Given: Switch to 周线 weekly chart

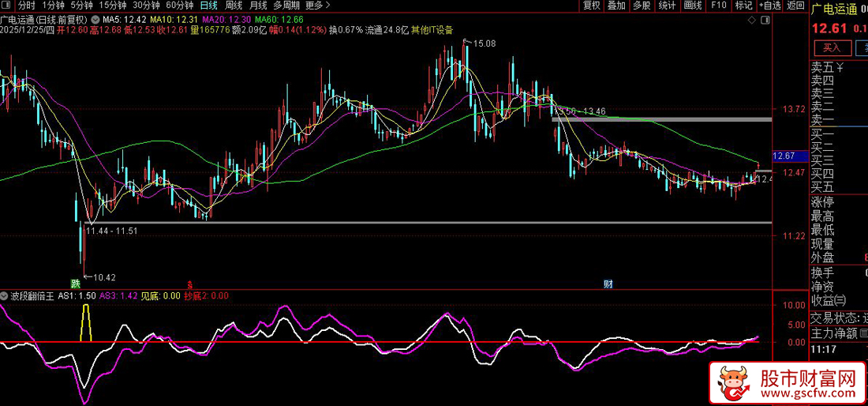Looking at the screenshot, I should pos(234,5).
